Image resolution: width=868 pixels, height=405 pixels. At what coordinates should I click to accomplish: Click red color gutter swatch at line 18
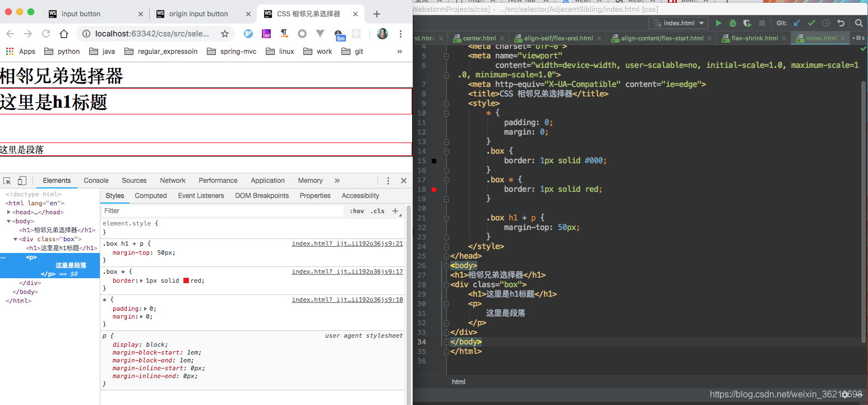[434, 190]
